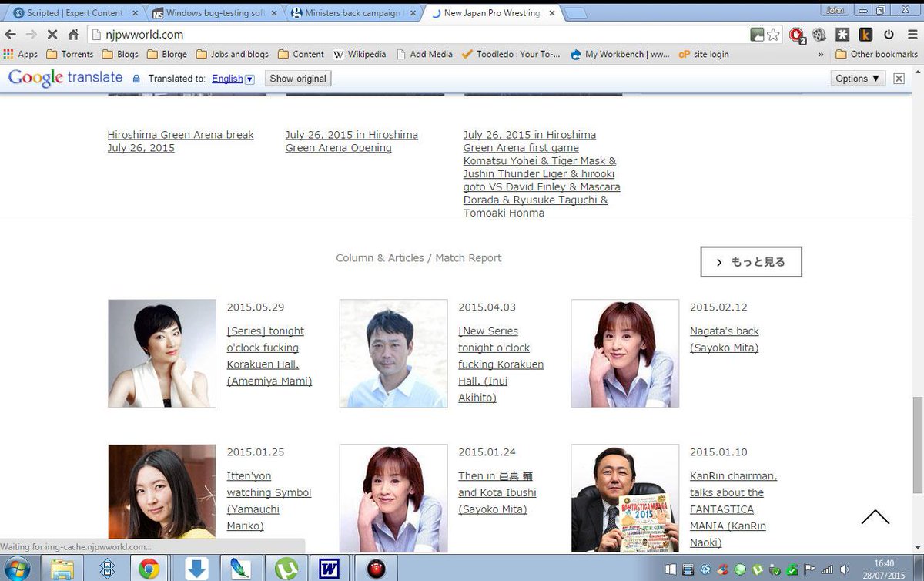Click the power-symbol extension icon
The image size is (924, 581).
click(x=889, y=35)
